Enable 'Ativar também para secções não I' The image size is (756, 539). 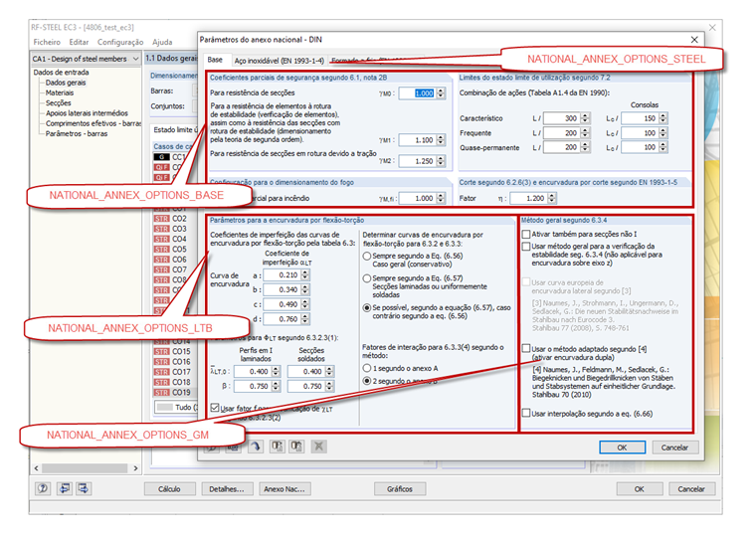tap(526, 235)
